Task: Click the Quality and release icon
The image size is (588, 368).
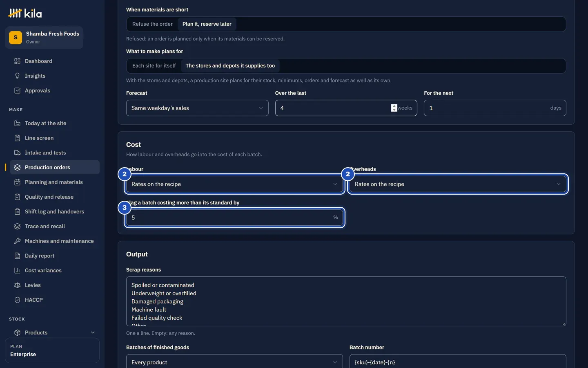Action: click(x=17, y=197)
